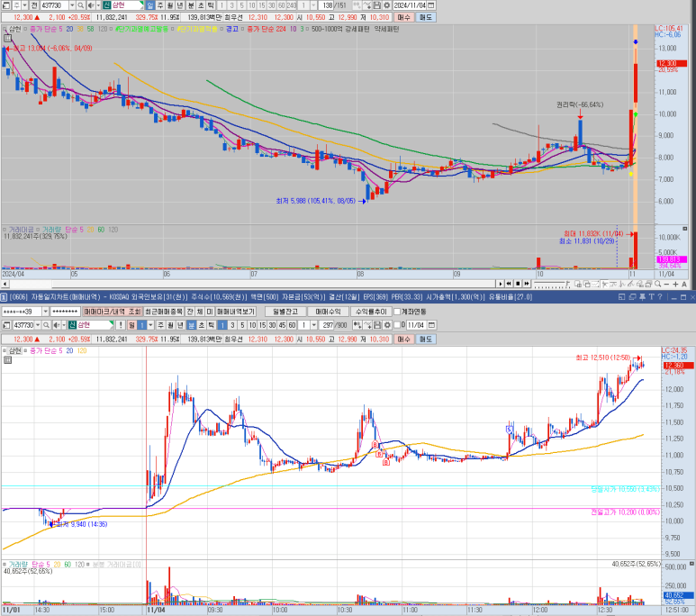696x616 pixels.
Task: Click the speaker icon in top chart toolbar
Action: tap(91, 5)
